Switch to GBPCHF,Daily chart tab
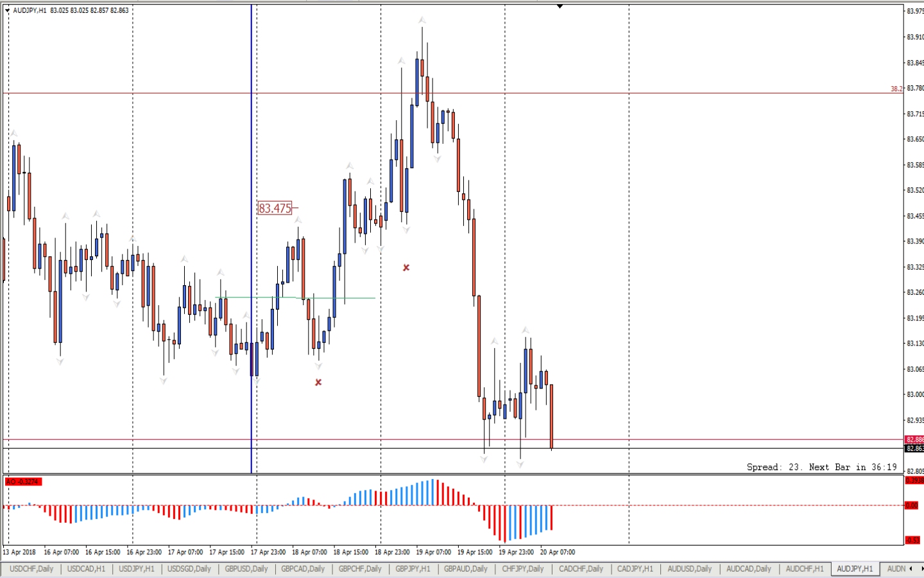This screenshot has width=924, height=578. 360,569
